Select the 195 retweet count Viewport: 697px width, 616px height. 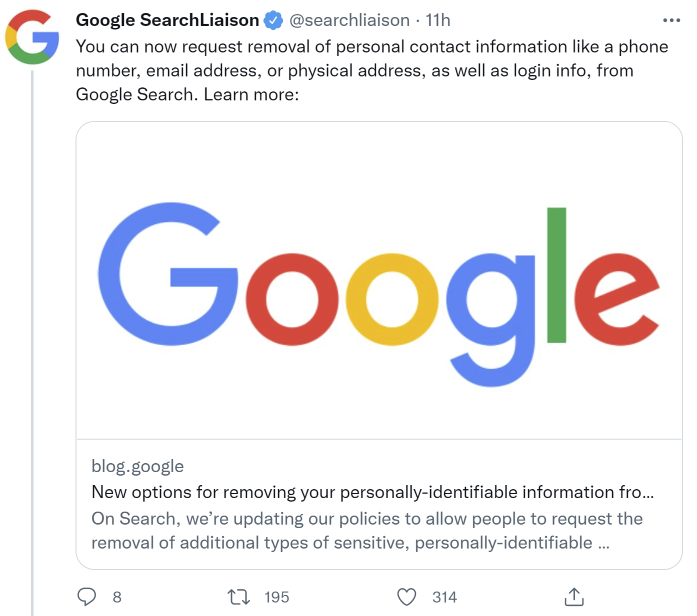276,597
